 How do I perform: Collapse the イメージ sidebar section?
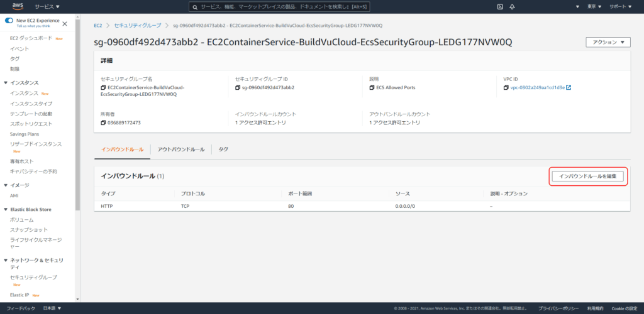click(5, 185)
